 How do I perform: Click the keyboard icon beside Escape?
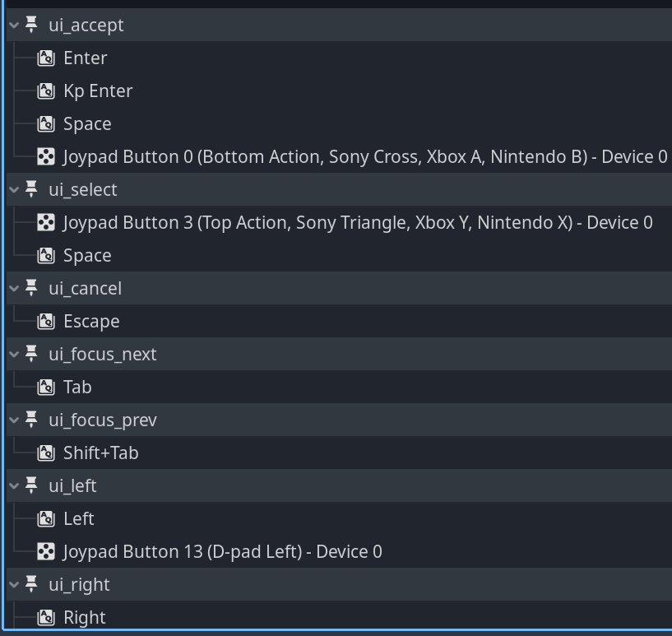pos(46,321)
